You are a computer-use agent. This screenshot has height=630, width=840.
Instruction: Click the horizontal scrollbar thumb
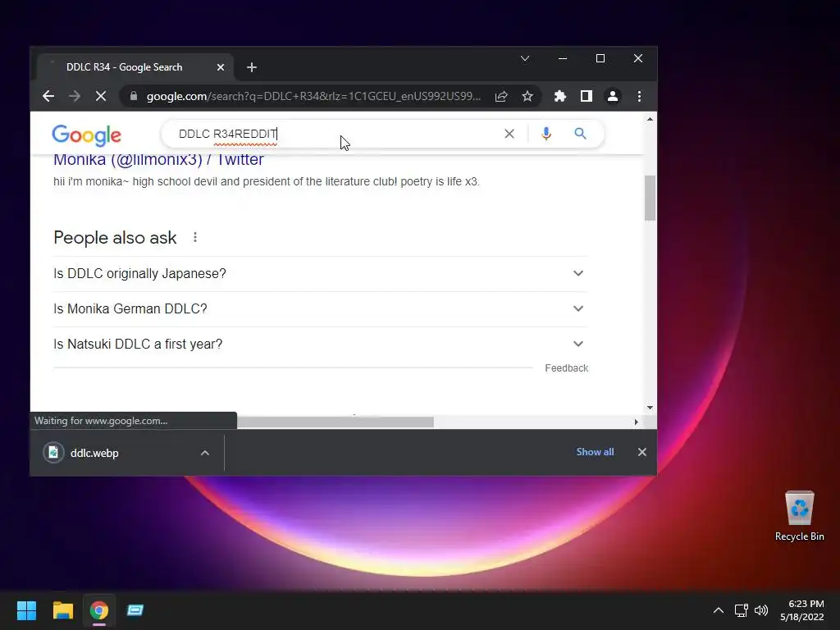pyautogui.click(x=336, y=422)
